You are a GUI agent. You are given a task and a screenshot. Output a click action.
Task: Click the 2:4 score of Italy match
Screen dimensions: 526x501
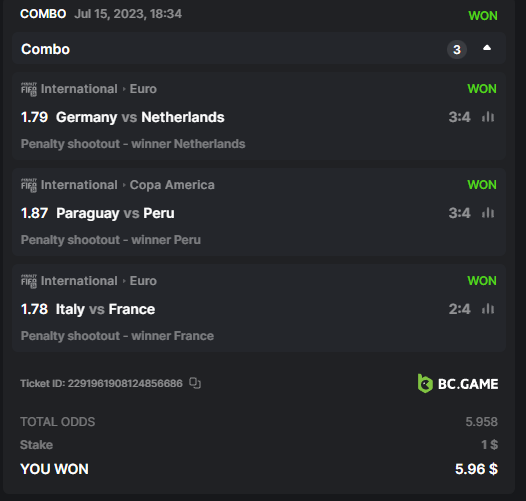coord(460,309)
